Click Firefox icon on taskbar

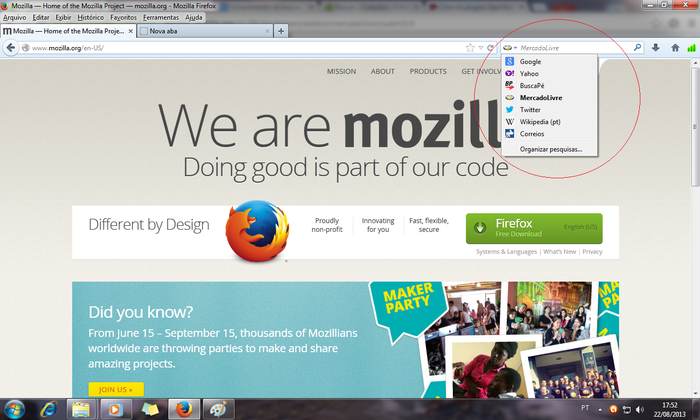(x=184, y=409)
